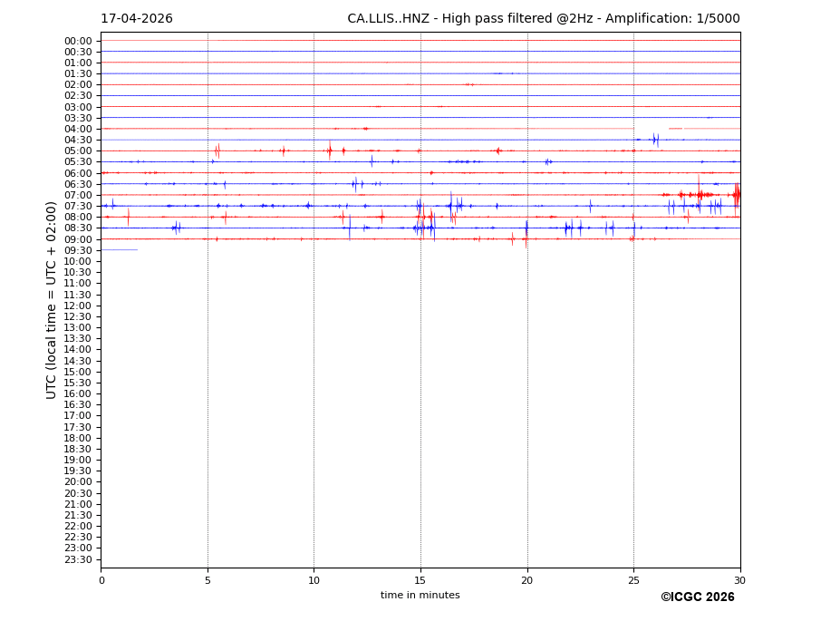
Task: Click the ©ICGC 2026 copyright text
Action: point(697,597)
